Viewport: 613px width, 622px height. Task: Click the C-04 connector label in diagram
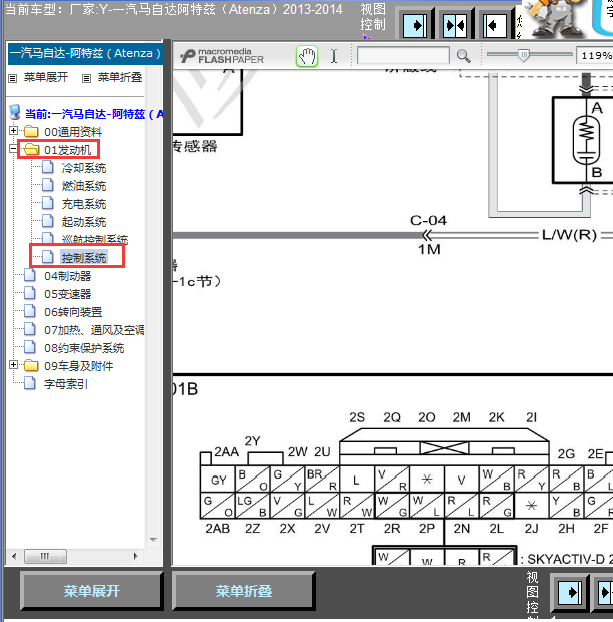pos(429,220)
